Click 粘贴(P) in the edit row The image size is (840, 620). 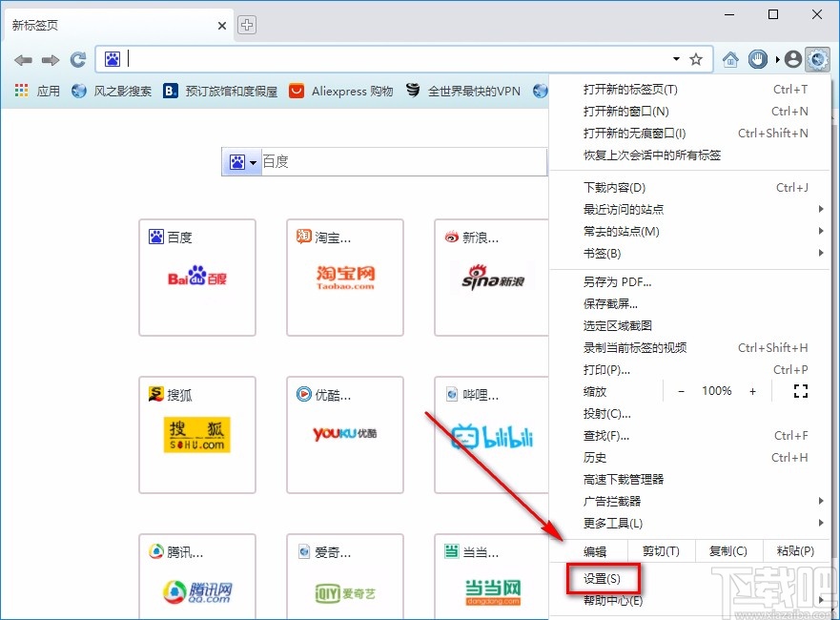coord(795,551)
